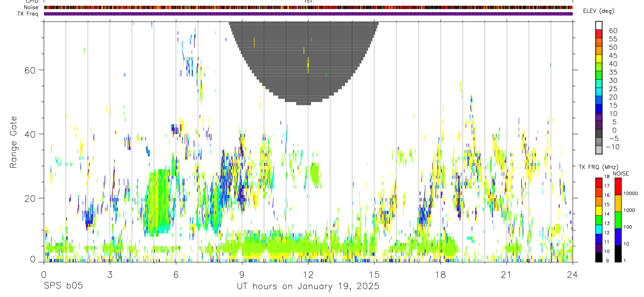Click the 'Noise' strip label at top left
This screenshot has height=297, width=644.
click(31, 7)
